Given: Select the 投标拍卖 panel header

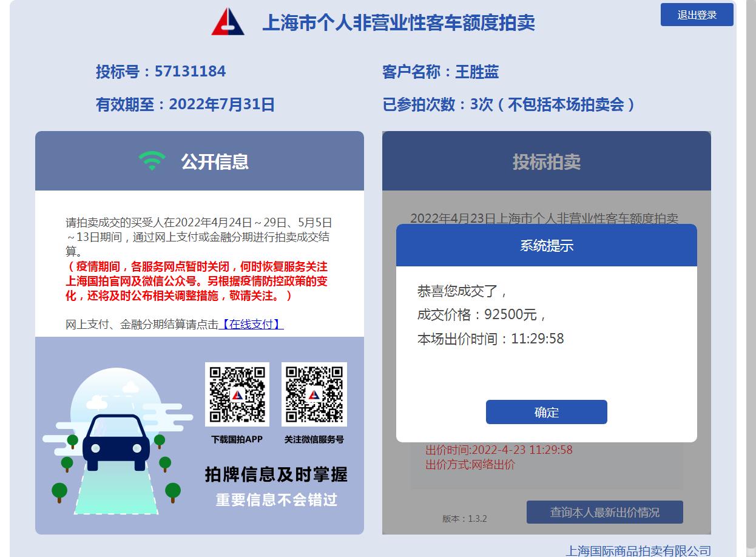Looking at the screenshot, I should pos(547,161).
